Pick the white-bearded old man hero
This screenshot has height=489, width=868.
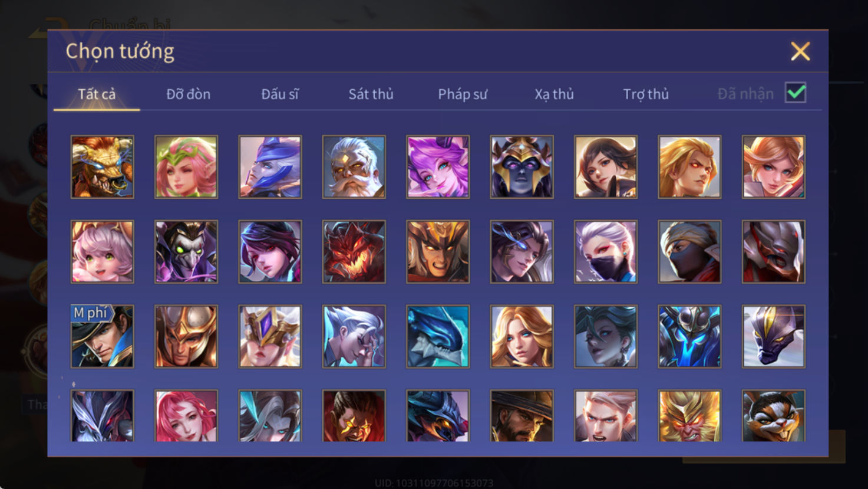point(354,167)
